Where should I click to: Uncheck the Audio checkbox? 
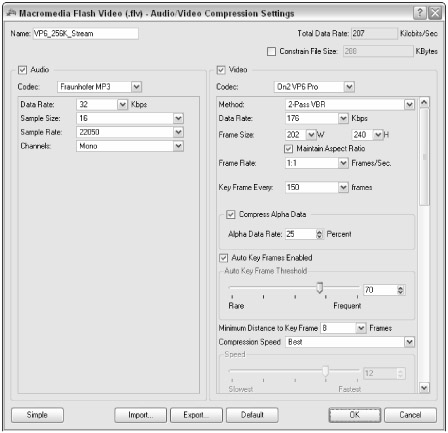(x=22, y=70)
